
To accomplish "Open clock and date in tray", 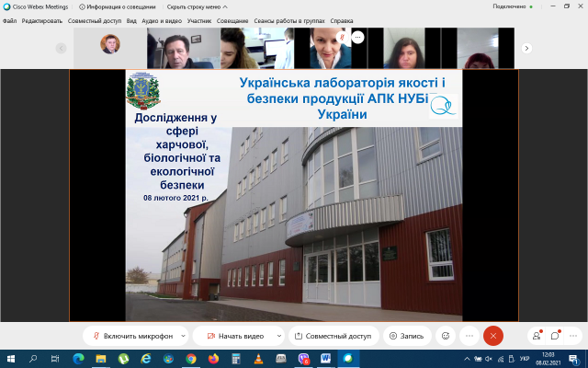I will click(x=548, y=359).
